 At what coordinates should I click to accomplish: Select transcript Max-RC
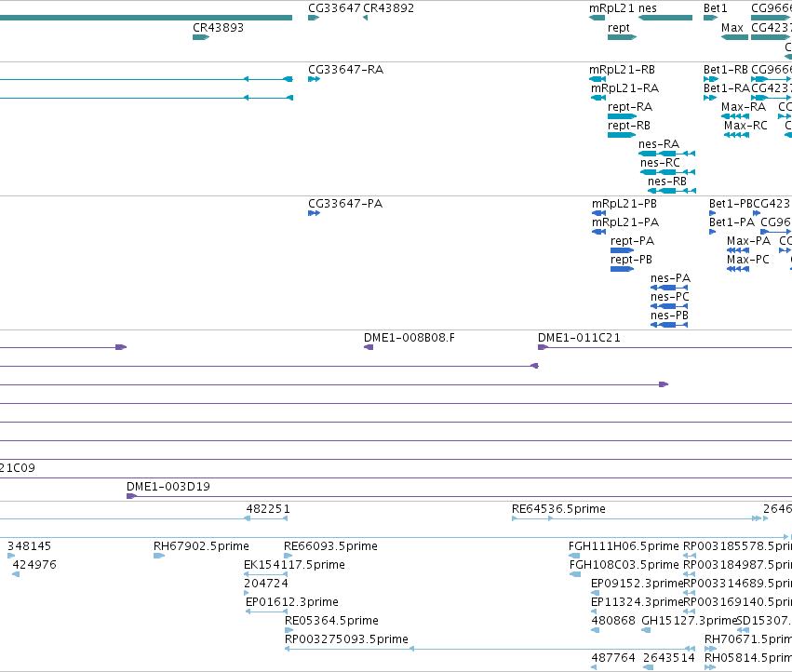pos(736,135)
